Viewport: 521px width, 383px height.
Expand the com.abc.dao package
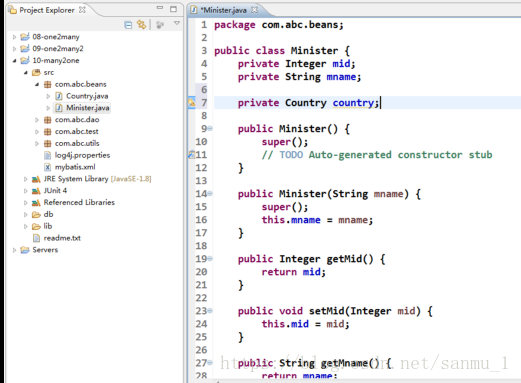point(37,120)
